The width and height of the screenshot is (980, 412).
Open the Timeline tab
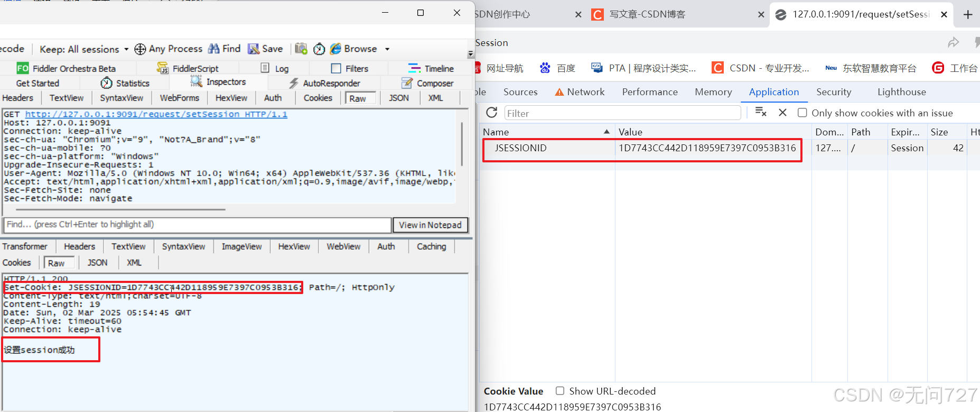(431, 68)
